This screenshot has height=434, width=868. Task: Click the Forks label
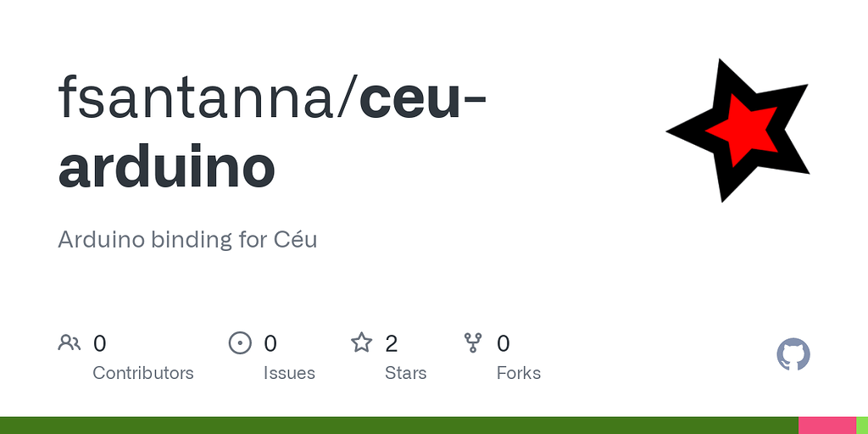pyautogui.click(x=518, y=373)
